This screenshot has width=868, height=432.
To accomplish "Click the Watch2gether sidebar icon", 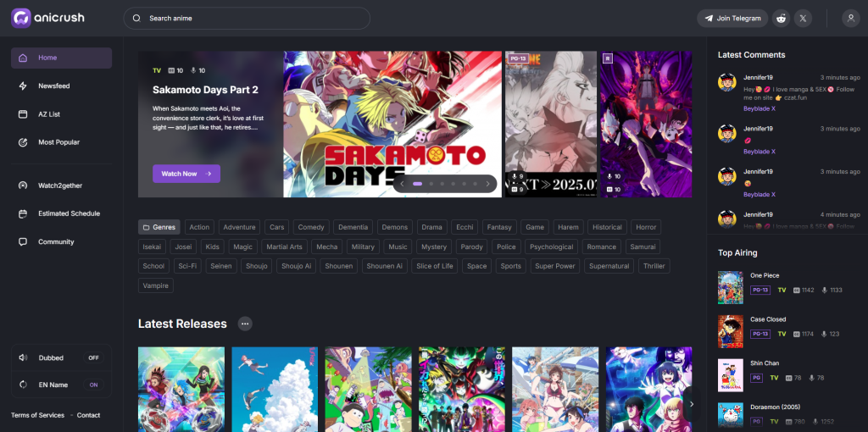I will pyautogui.click(x=23, y=186).
